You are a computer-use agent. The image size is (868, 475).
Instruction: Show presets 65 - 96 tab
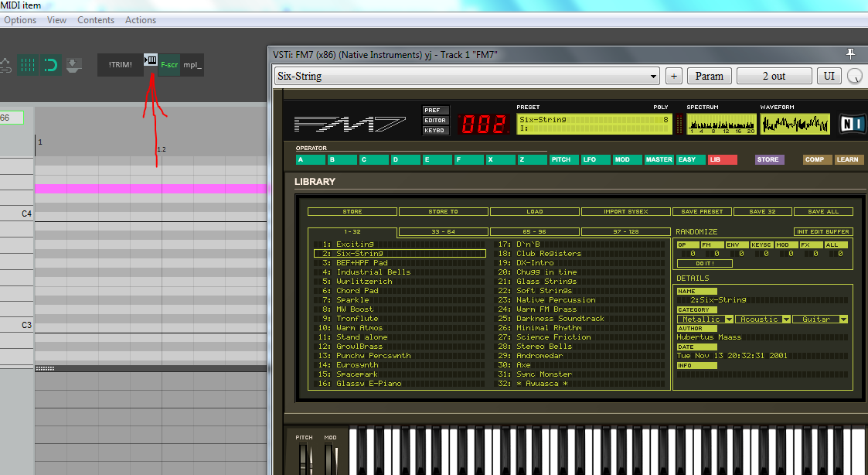534,231
